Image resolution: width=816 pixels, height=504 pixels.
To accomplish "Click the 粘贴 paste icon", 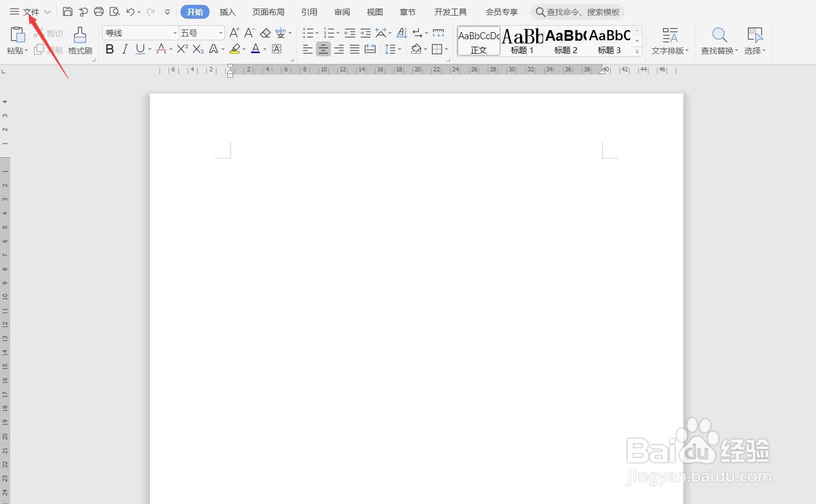I will click(18, 35).
